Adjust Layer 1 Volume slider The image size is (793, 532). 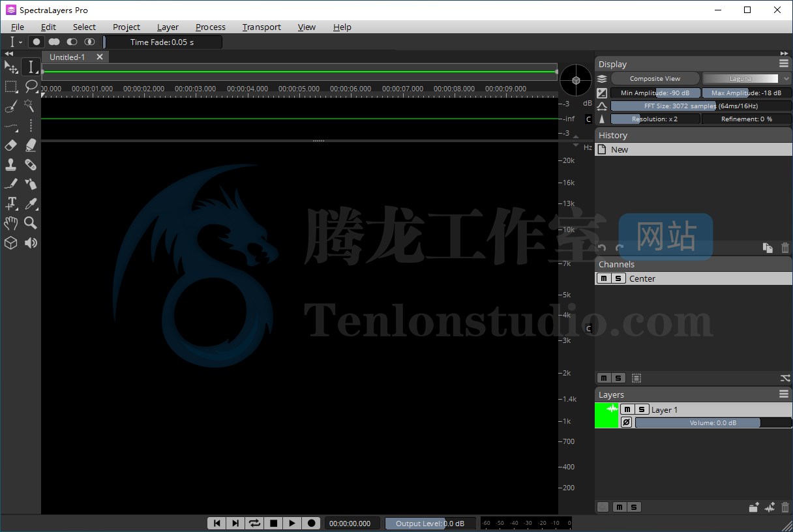713,422
